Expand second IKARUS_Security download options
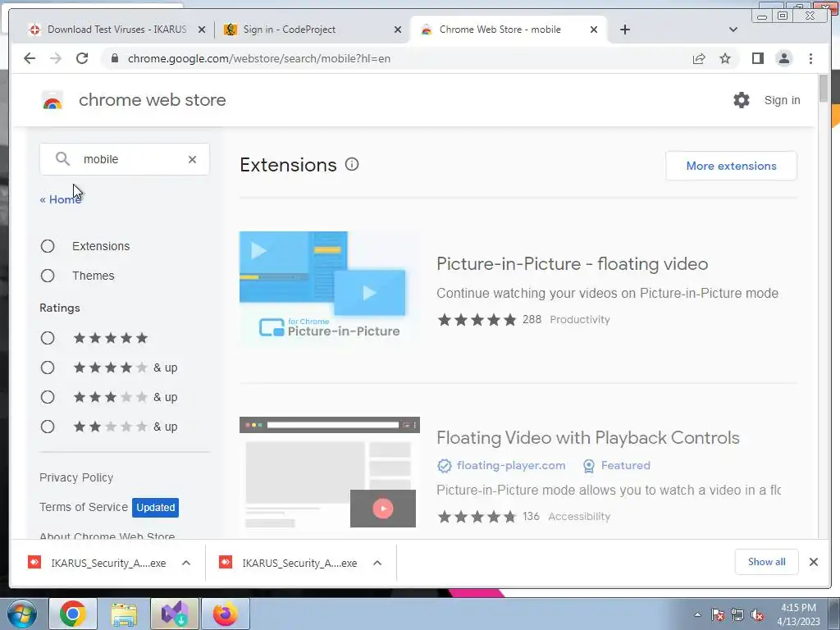This screenshot has height=630, width=840. coord(377,563)
